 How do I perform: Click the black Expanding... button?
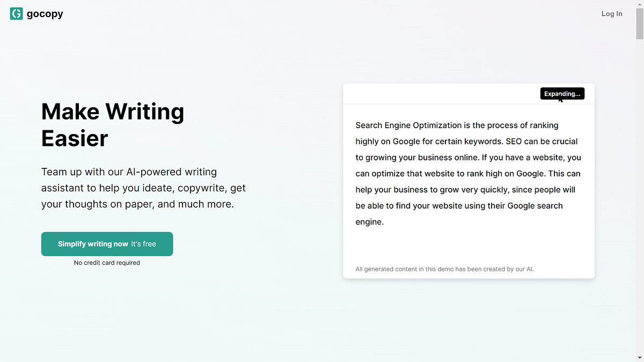pos(562,94)
